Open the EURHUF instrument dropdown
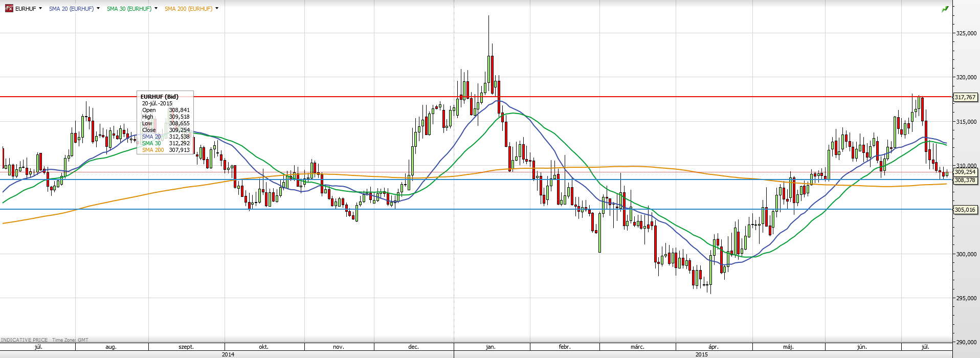Viewport: 980px width, 358px height. (x=40, y=9)
